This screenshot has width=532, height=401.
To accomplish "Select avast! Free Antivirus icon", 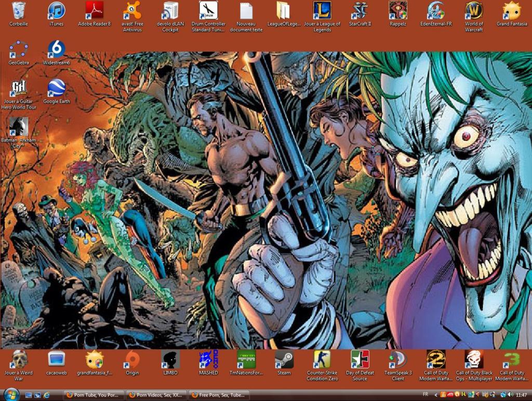I will click(132, 17).
